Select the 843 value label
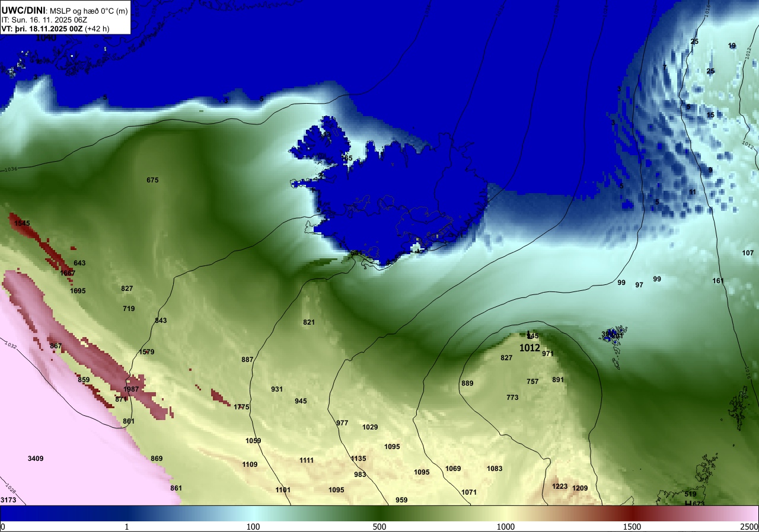The image size is (759, 532). click(161, 321)
